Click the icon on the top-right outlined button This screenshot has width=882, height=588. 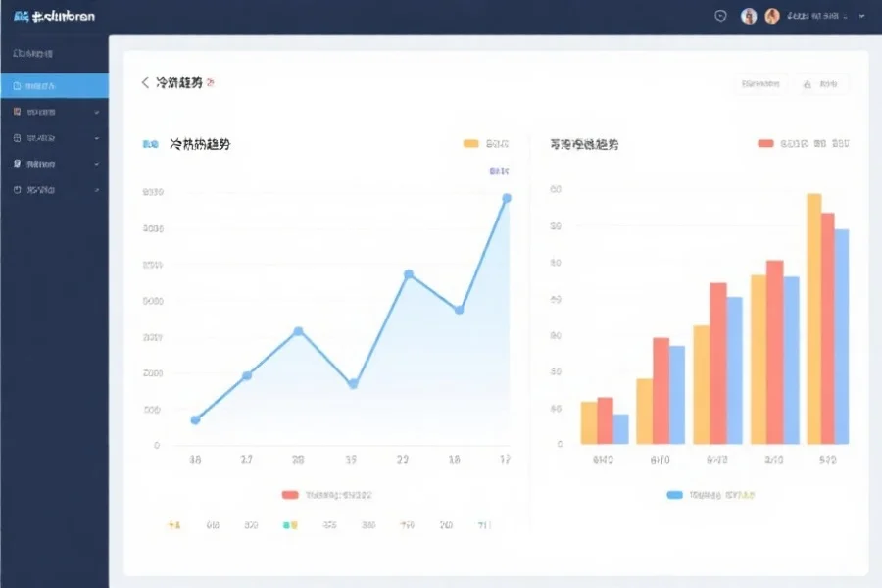(x=808, y=85)
